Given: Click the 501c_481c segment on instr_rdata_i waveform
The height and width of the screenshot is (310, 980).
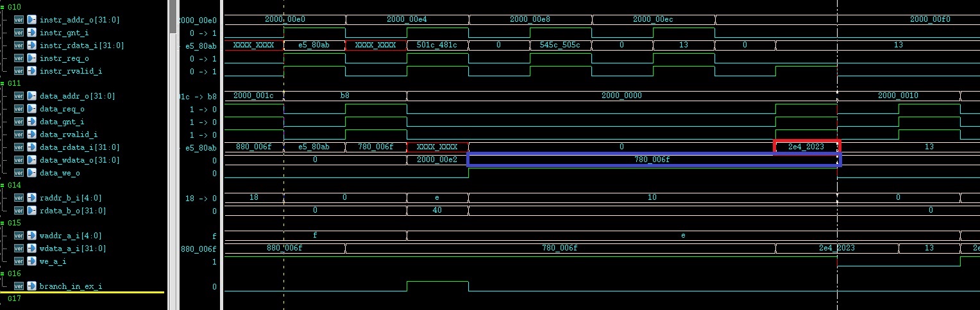Looking at the screenshot, I should pos(437,45).
